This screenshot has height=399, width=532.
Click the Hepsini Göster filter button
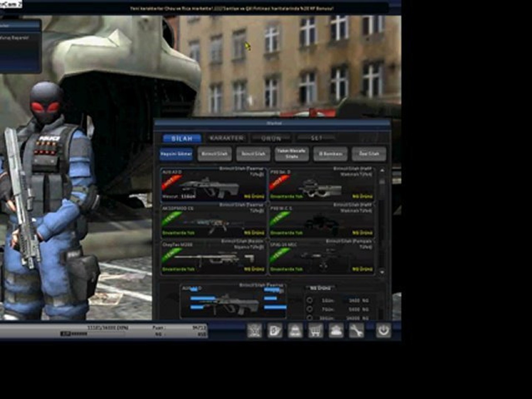click(176, 154)
